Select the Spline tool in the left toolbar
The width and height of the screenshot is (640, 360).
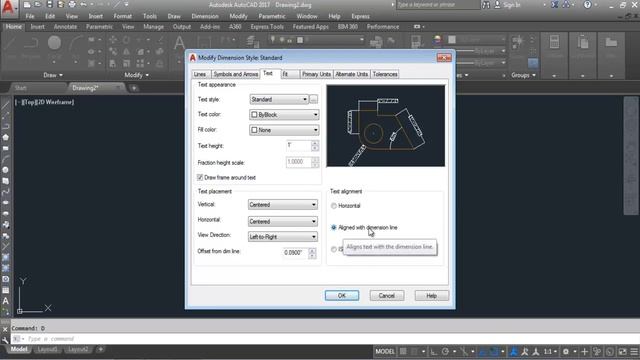[5, 191]
